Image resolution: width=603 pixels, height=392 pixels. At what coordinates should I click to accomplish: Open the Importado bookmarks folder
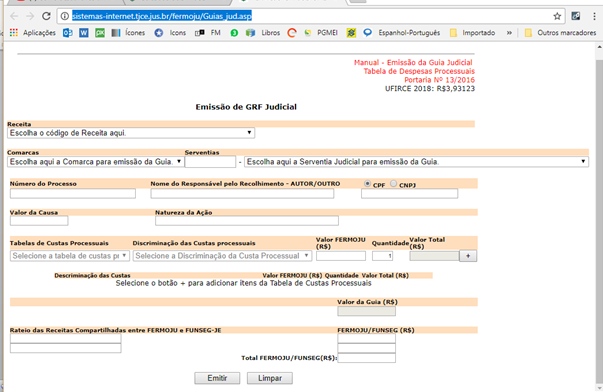(x=472, y=33)
